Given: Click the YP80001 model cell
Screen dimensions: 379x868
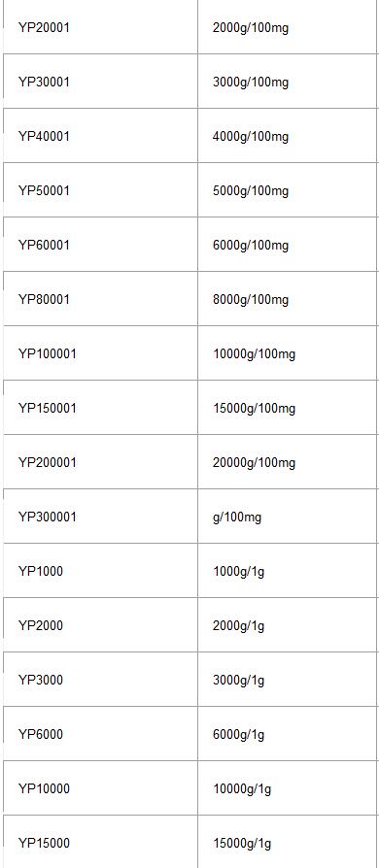Looking at the screenshot, I should point(100,299).
